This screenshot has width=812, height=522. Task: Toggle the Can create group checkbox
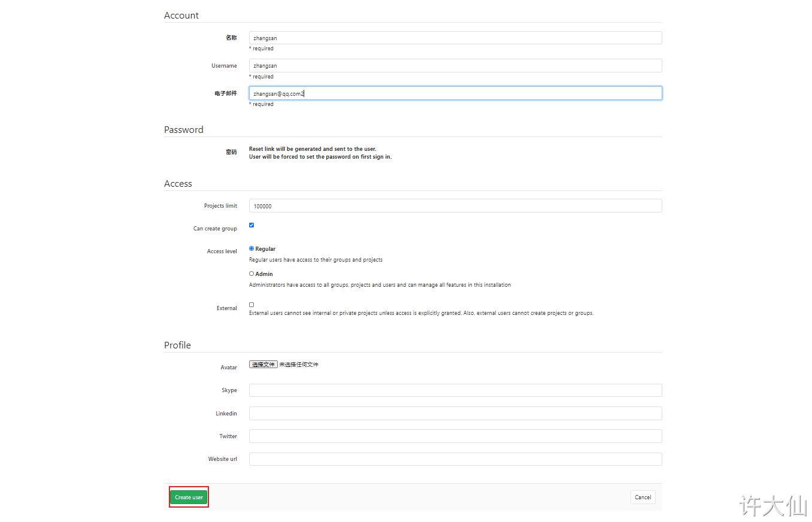click(252, 225)
